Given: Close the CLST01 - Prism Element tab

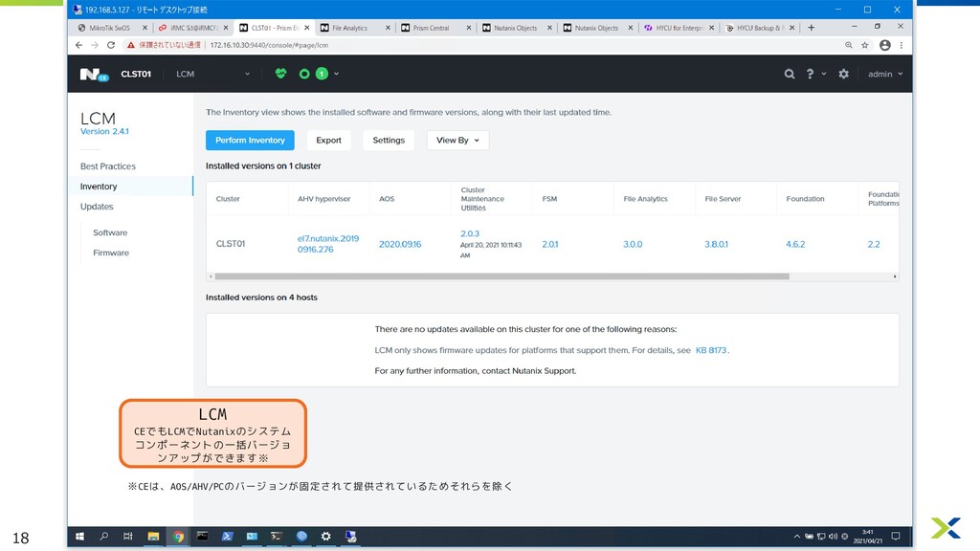Looking at the screenshot, I should coord(307,28).
